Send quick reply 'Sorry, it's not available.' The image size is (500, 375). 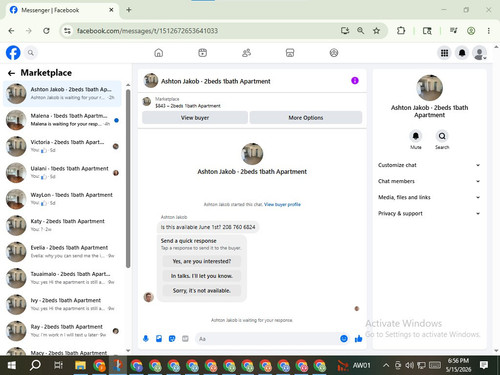202,290
